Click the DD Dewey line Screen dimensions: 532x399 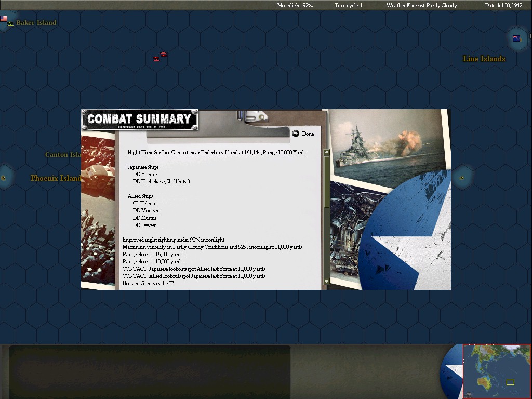coord(144,225)
